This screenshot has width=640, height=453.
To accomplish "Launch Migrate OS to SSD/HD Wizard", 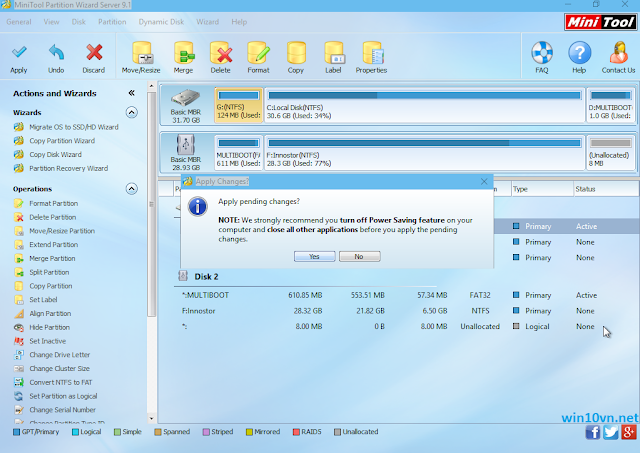I will [74, 127].
